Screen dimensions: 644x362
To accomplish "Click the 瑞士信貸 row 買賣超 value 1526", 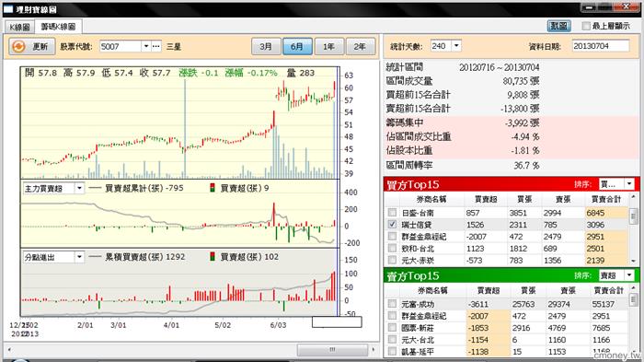I will (x=475, y=225).
